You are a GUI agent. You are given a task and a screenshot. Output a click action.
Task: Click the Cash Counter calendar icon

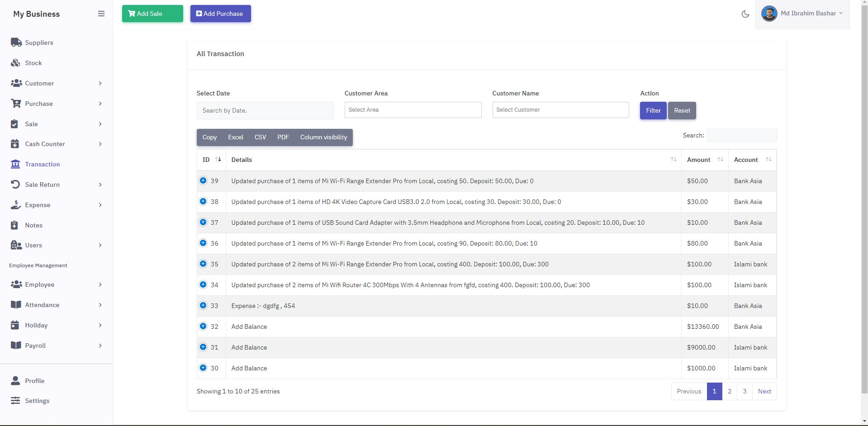[15, 144]
